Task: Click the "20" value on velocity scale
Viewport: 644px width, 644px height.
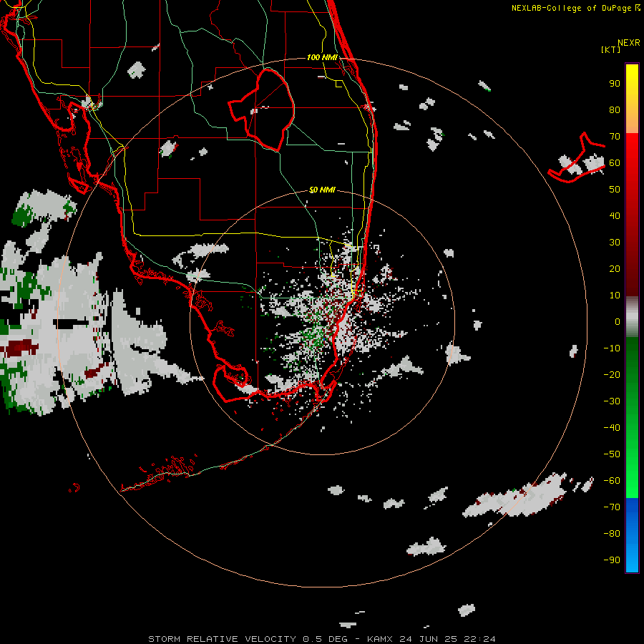Action: pyautogui.click(x=615, y=269)
